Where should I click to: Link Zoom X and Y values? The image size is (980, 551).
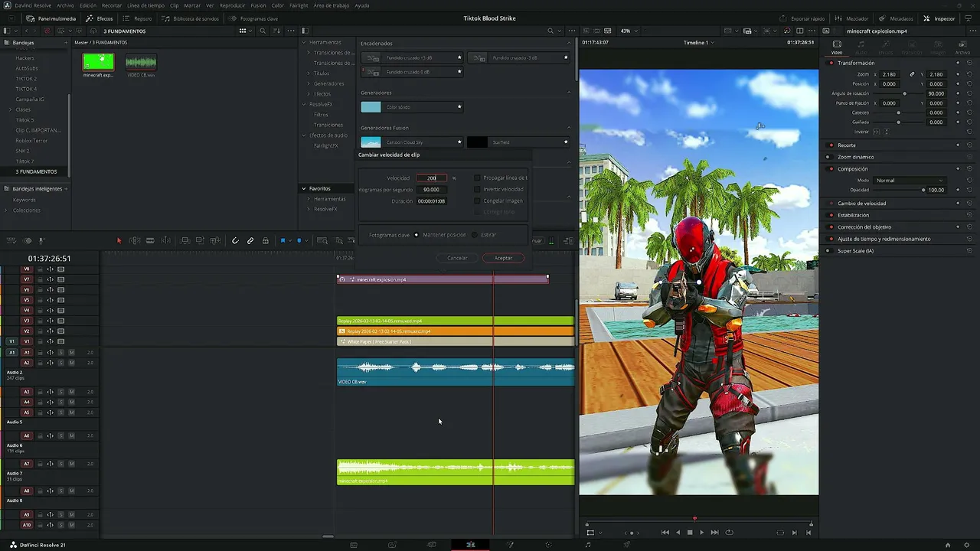(912, 74)
